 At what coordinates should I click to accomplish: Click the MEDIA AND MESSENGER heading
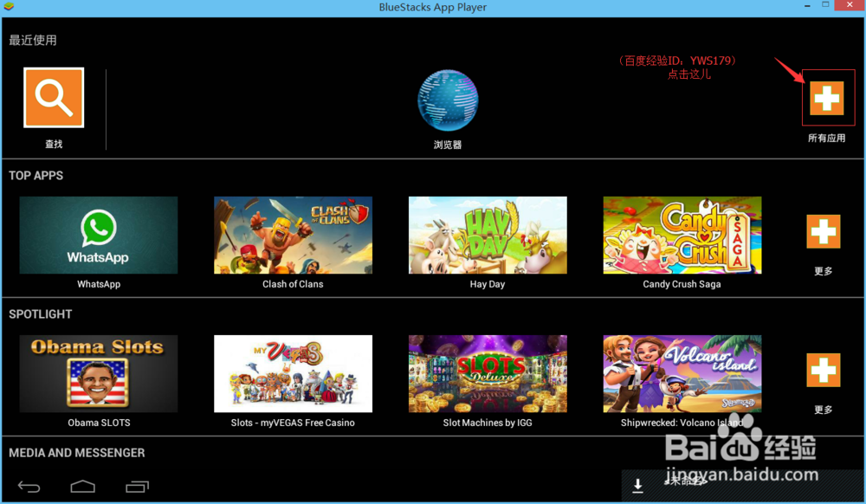(x=77, y=453)
